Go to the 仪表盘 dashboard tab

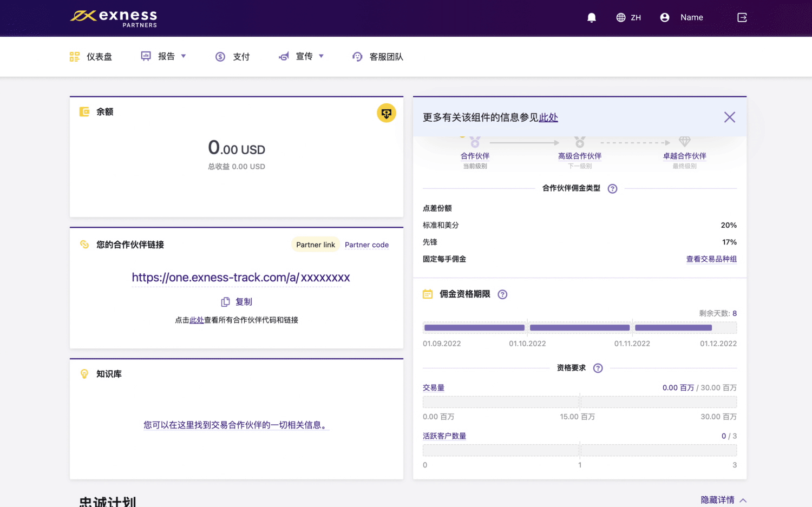tap(91, 57)
